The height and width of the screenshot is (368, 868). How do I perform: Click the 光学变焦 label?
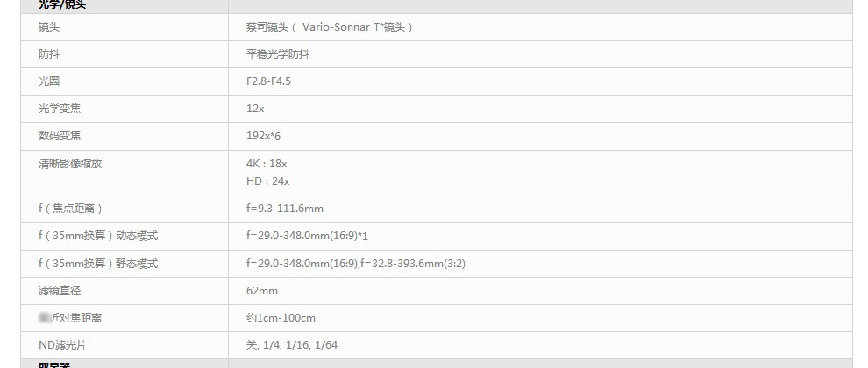60,109
